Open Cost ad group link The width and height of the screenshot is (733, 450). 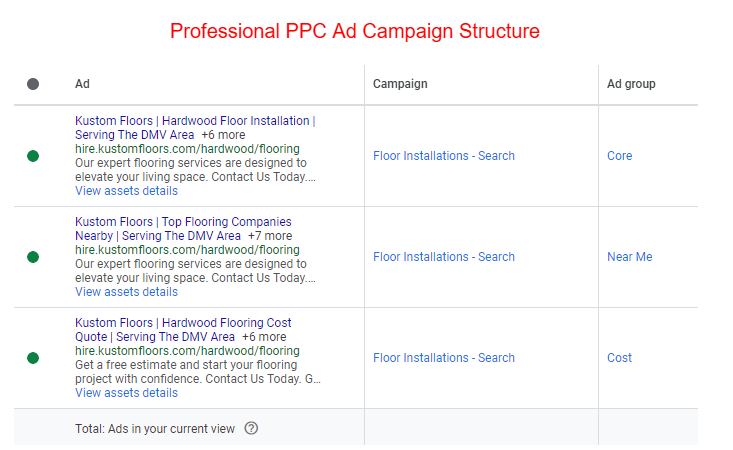[x=619, y=357]
